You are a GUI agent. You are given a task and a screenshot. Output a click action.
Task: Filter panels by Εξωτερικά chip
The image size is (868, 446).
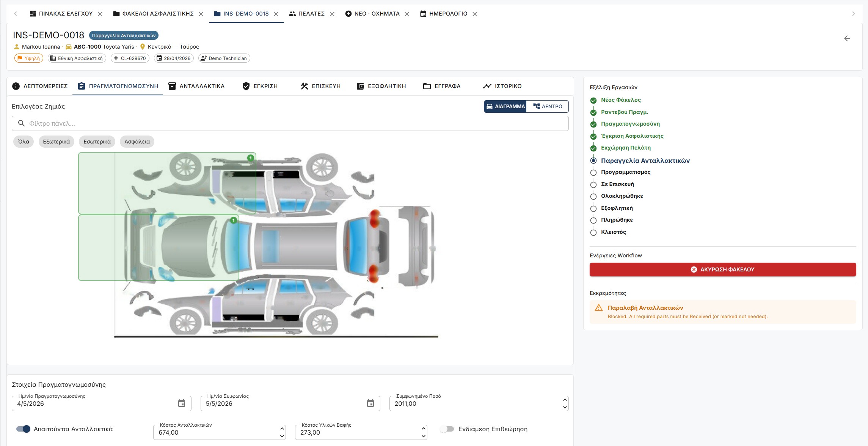pyautogui.click(x=57, y=142)
